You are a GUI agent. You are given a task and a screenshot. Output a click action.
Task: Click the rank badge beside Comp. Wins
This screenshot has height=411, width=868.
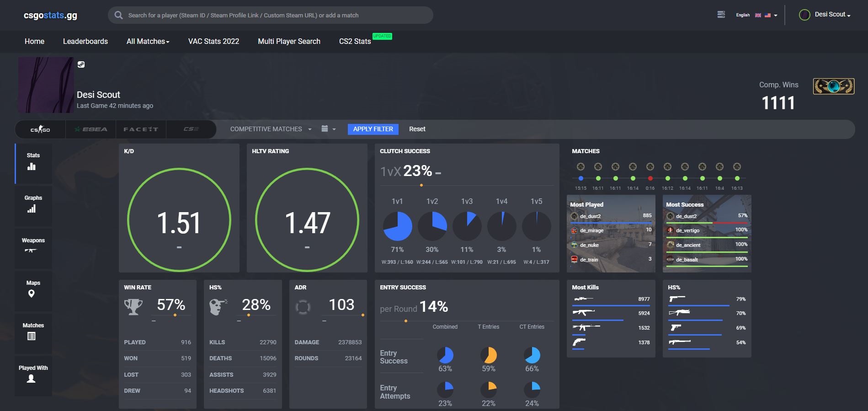pyautogui.click(x=834, y=86)
